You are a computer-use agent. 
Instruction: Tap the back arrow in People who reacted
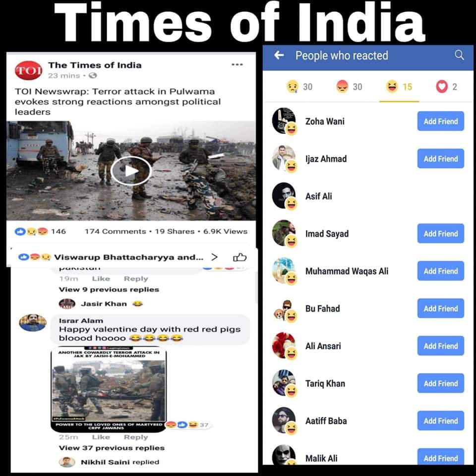click(279, 55)
